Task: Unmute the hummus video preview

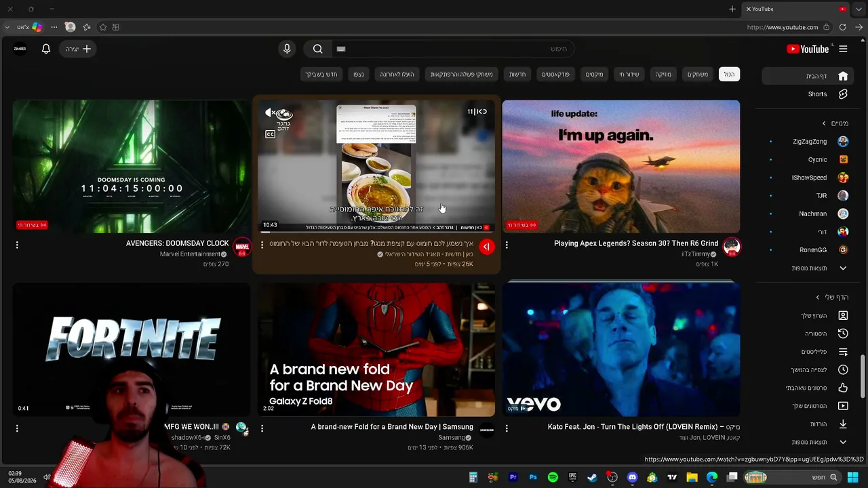Action: click(270, 113)
